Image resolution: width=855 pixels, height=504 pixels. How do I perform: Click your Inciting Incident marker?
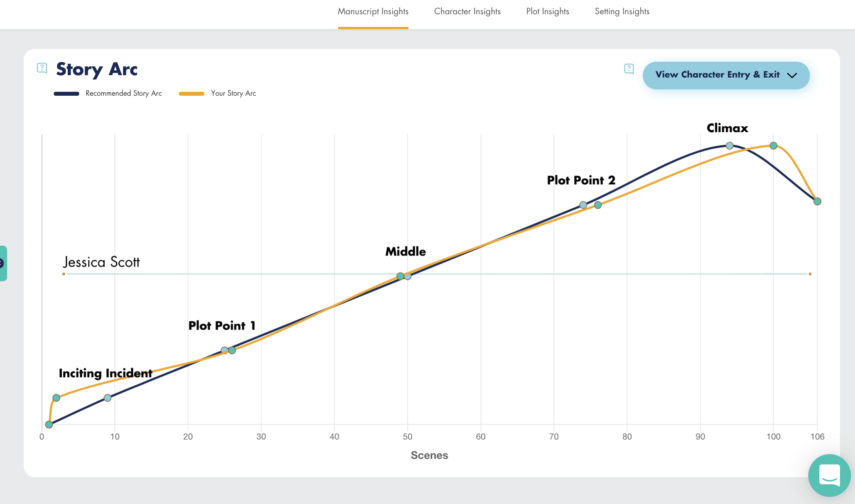click(56, 398)
